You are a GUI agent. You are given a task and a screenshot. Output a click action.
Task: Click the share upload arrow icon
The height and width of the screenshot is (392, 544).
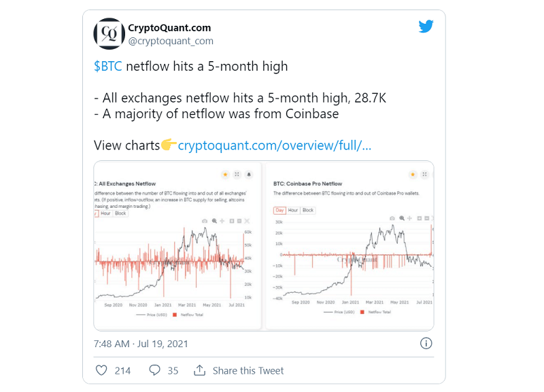[199, 370]
